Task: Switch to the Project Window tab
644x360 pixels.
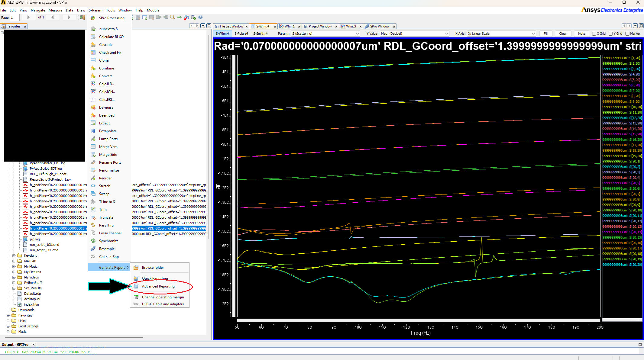Action: [320, 26]
